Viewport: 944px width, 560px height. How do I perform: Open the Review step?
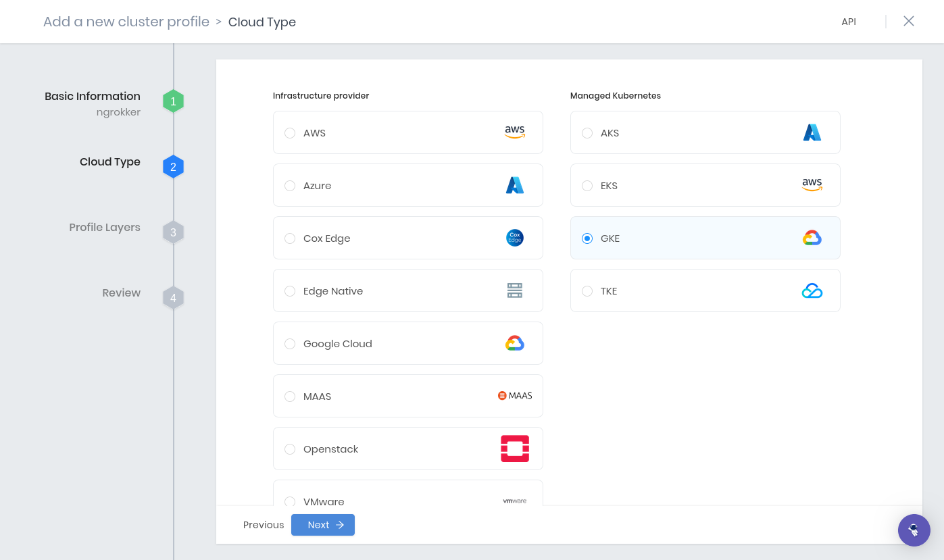(x=121, y=292)
